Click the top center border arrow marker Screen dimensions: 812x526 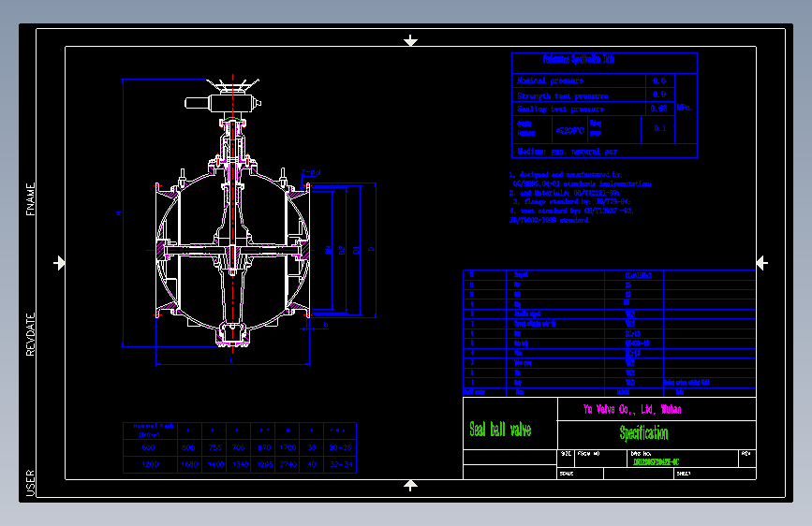pos(410,40)
